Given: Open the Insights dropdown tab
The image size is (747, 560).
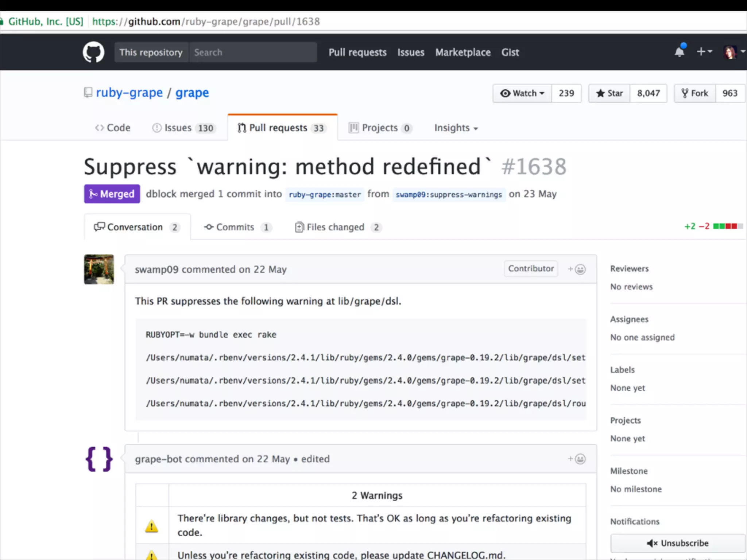Looking at the screenshot, I should 456,128.
